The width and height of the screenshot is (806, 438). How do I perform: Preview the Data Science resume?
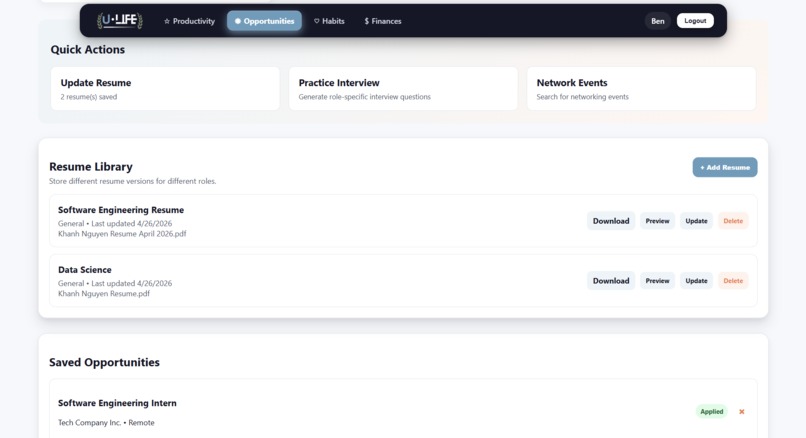coord(657,281)
